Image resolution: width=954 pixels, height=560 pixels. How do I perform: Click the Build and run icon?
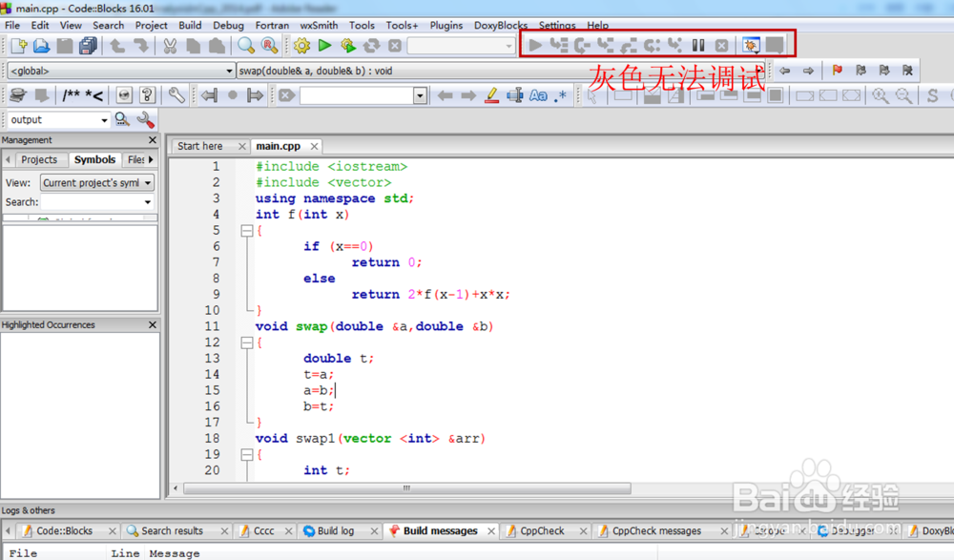pyautogui.click(x=348, y=46)
